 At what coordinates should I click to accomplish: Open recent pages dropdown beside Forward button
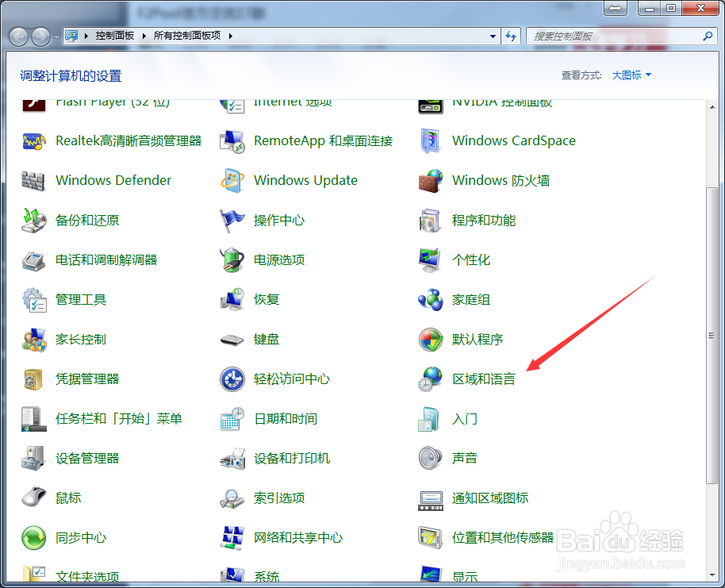pyautogui.click(x=56, y=37)
